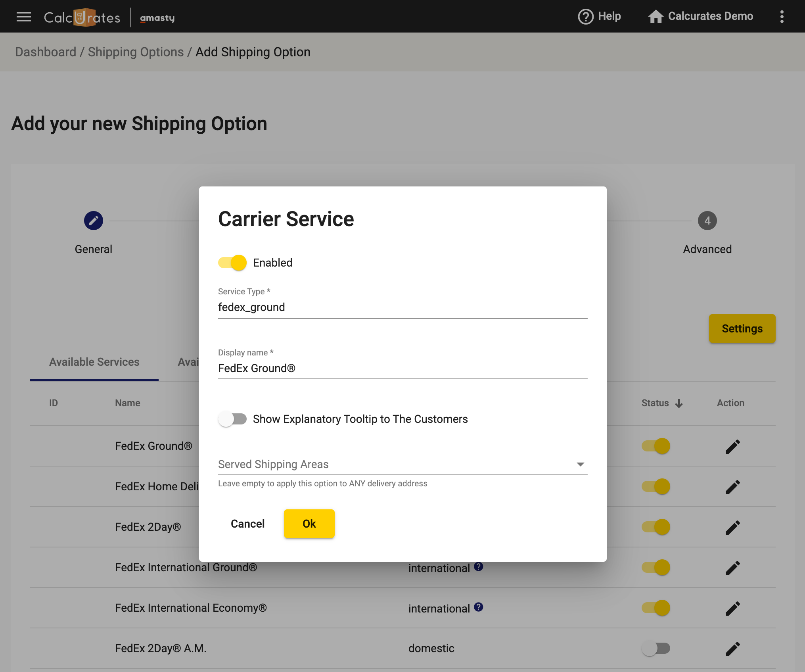This screenshot has width=805, height=672.
Task: Toggle the Enabled switch in dialog
Action: coord(232,263)
